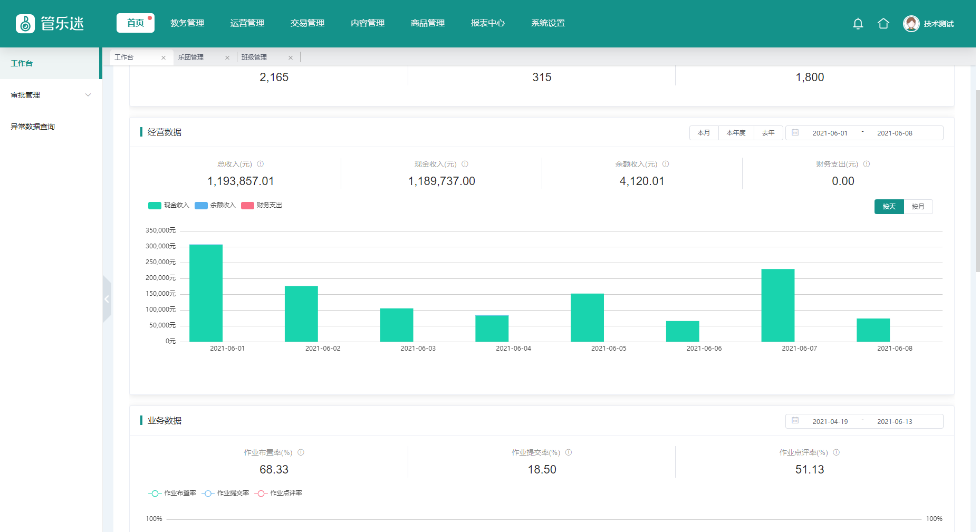
Task: Click the 管乐迷 logo icon
Action: click(x=25, y=24)
